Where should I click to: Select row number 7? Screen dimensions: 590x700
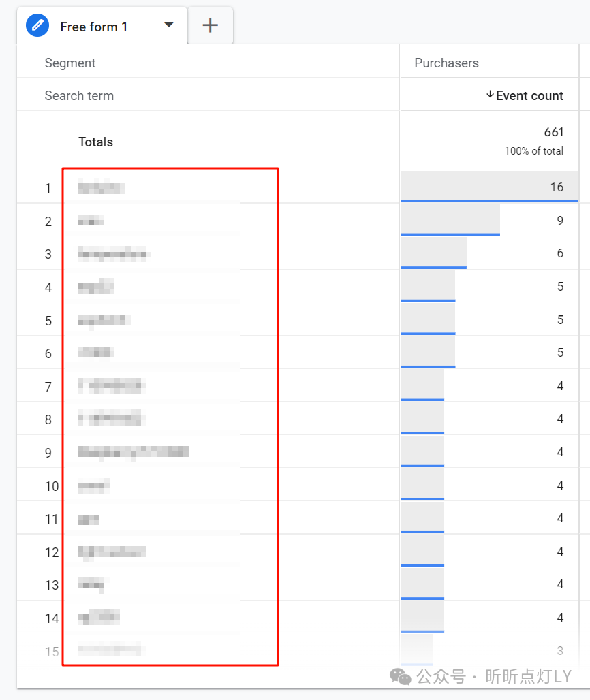tap(48, 387)
